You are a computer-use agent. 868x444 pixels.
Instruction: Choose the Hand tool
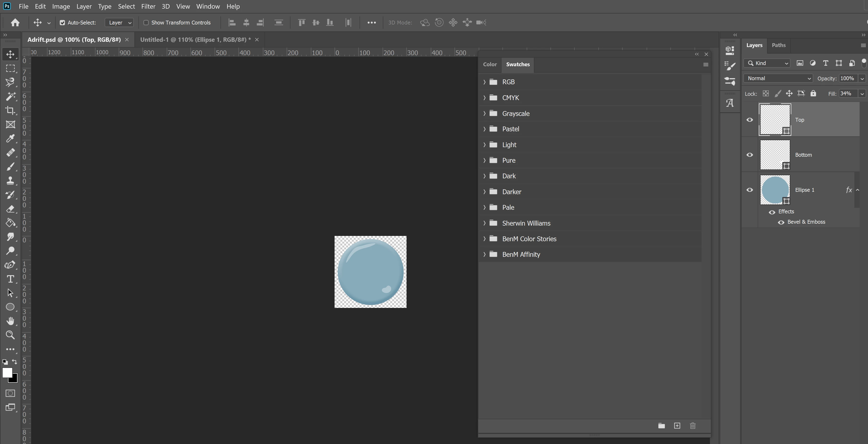tap(10, 321)
